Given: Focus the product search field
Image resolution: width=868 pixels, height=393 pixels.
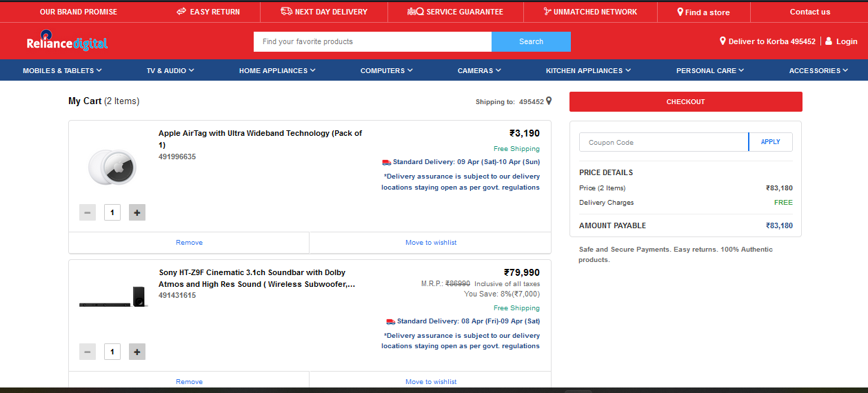Looking at the screenshot, I should (x=372, y=41).
